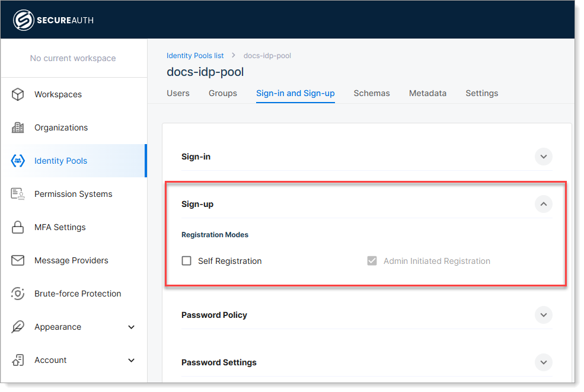
Task: Click the No current workspace selector
Action: click(x=73, y=58)
